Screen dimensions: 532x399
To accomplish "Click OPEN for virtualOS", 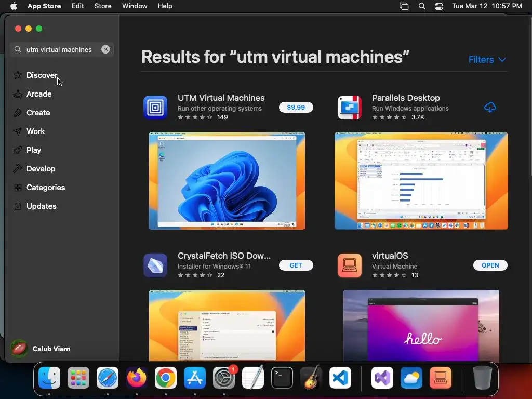I will [490, 265].
